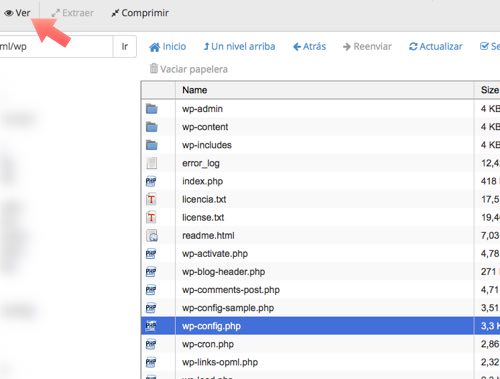Go to Inicio home link

coord(167,47)
